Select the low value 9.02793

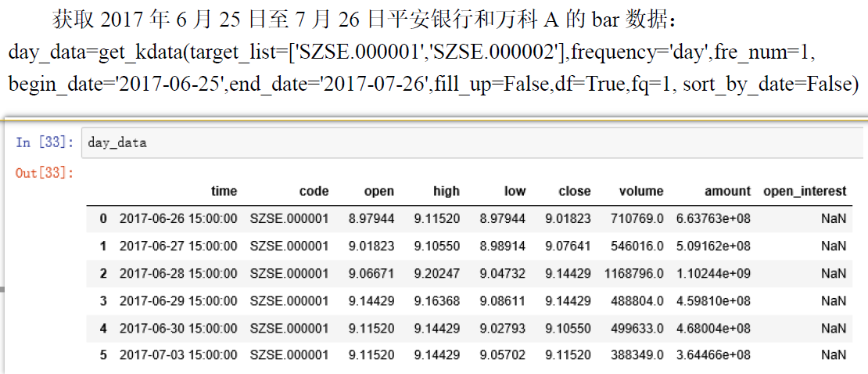(x=503, y=328)
